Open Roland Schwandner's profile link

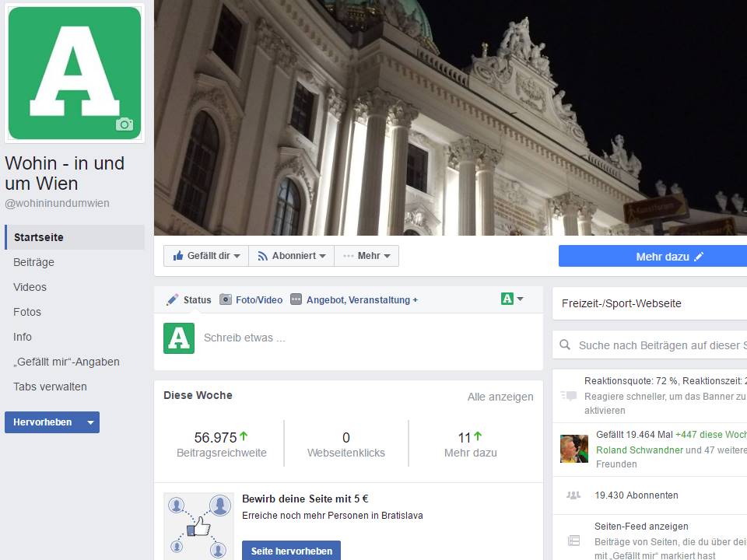click(640, 450)
